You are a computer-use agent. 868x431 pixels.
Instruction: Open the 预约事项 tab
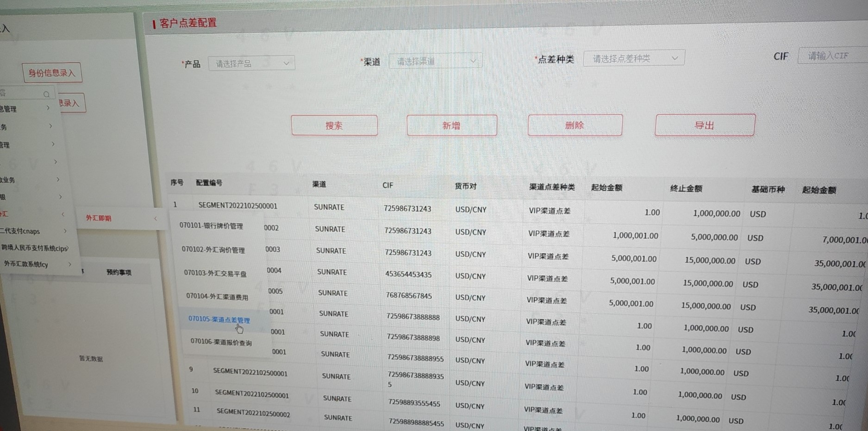(119, 272)
